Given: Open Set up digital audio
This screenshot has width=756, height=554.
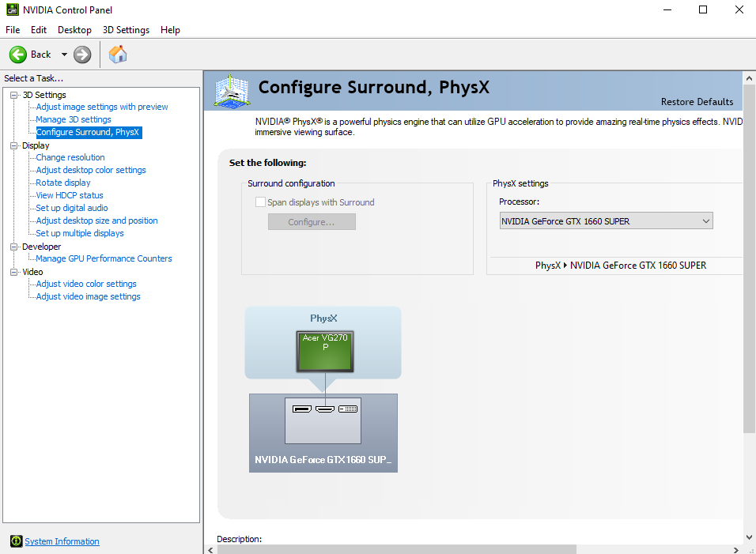Looking at the screenshot, I should point(72,208).
